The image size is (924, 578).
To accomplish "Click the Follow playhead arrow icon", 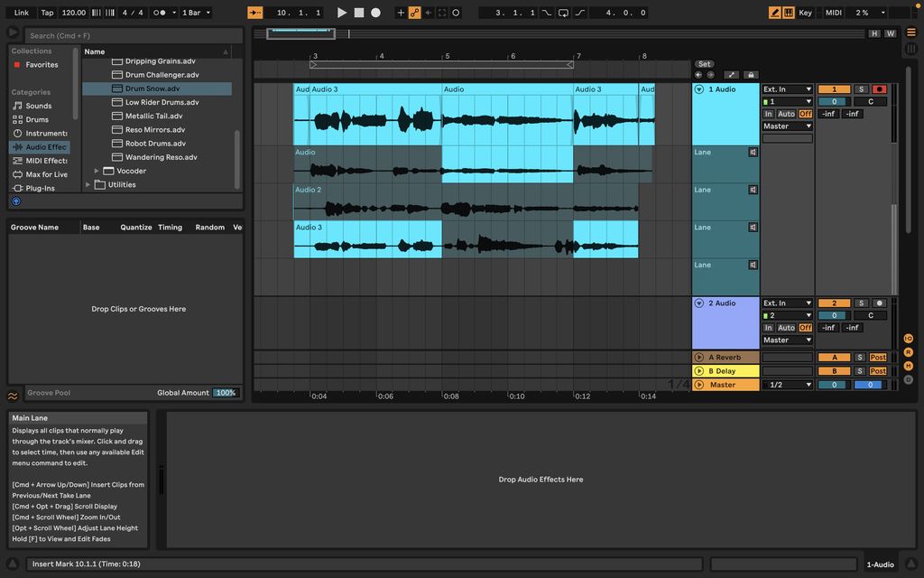I will [254, 12].
